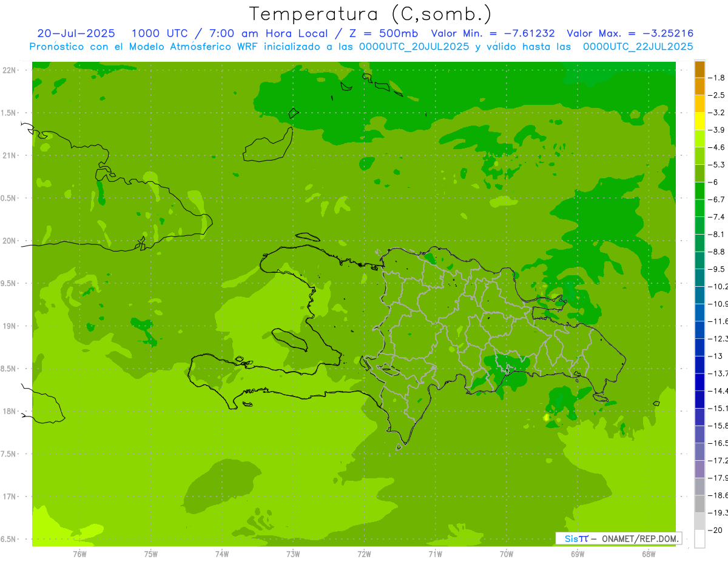Viewport: 728px width, 562px height.
Task: Click the '75W' longitude label
Action: pyautogui.click(x=150, y=554)
